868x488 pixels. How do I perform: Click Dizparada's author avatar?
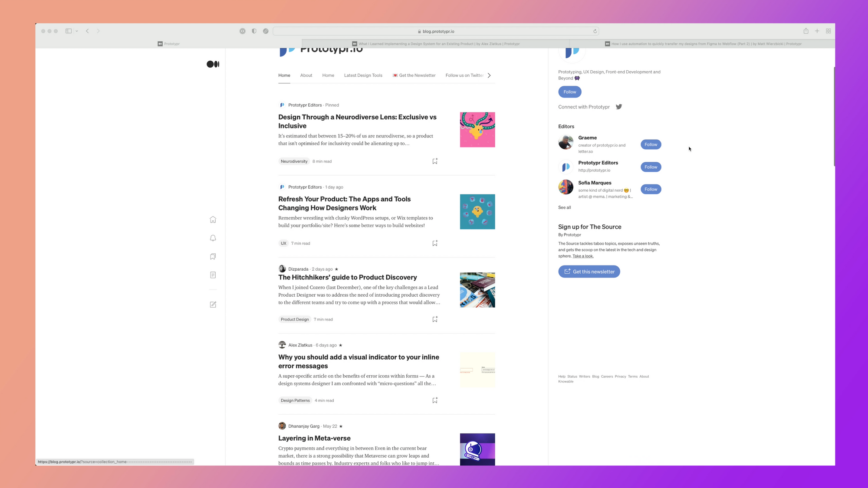pyautogui.click(x=282, y=269)
